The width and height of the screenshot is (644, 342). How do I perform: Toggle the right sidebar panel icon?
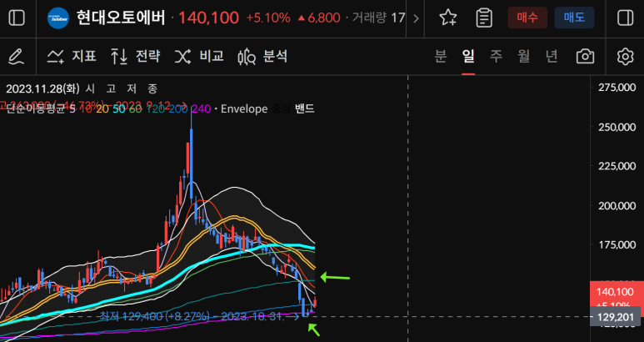(x=625, y=18)
